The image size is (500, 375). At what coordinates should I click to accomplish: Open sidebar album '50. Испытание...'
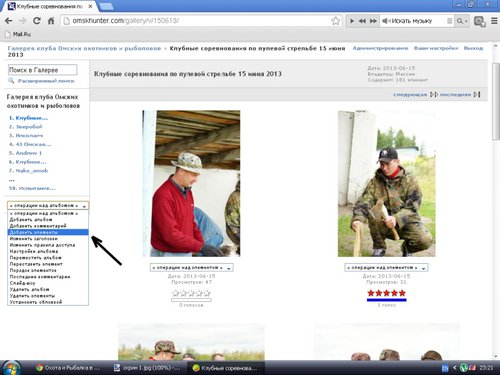pos(32,188)
